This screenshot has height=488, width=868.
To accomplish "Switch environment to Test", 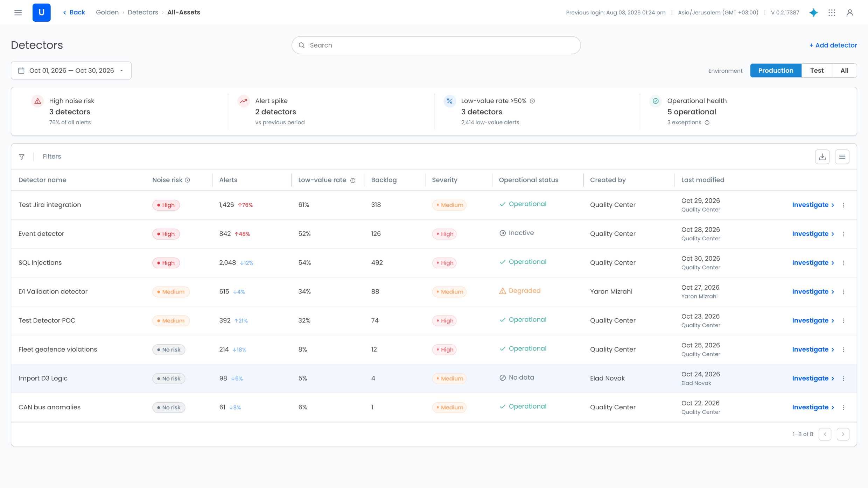I will tap(817, 71).
